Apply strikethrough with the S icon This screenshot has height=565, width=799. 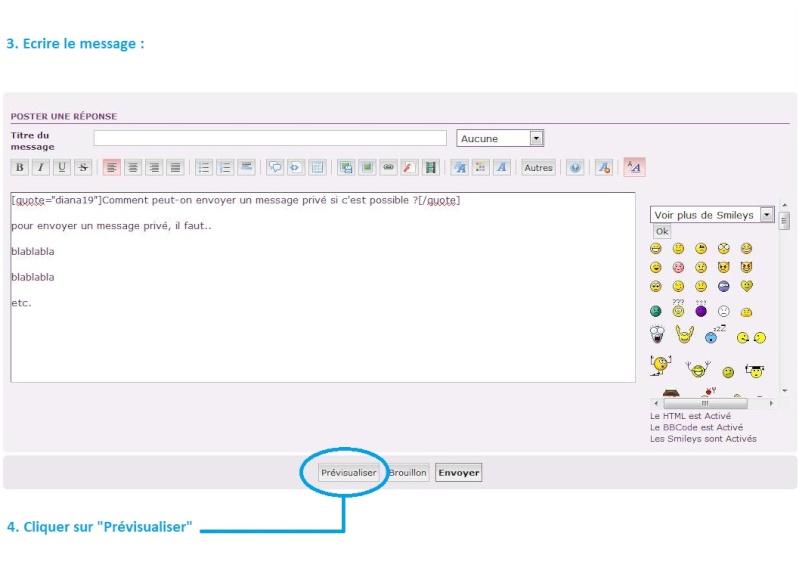coord(83,167)
